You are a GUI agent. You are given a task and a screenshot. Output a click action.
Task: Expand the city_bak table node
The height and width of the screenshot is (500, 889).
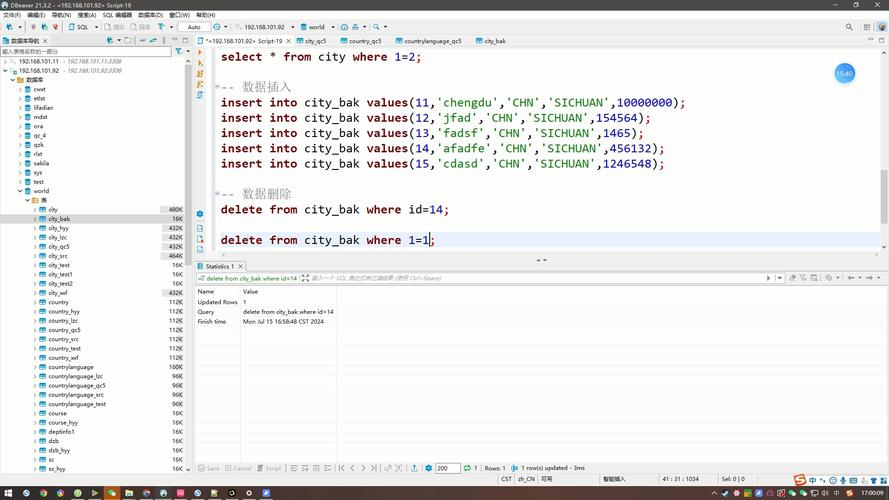click(35, 219)
